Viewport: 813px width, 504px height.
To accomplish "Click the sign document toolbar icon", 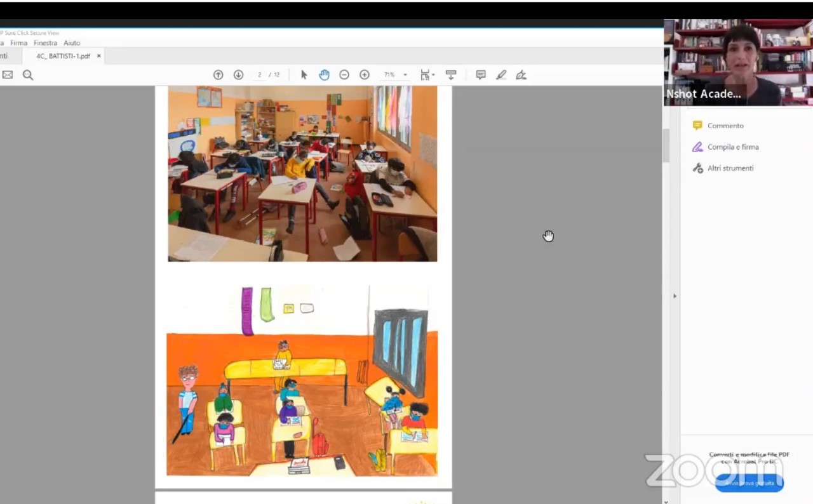I will (x=521, y=75).
